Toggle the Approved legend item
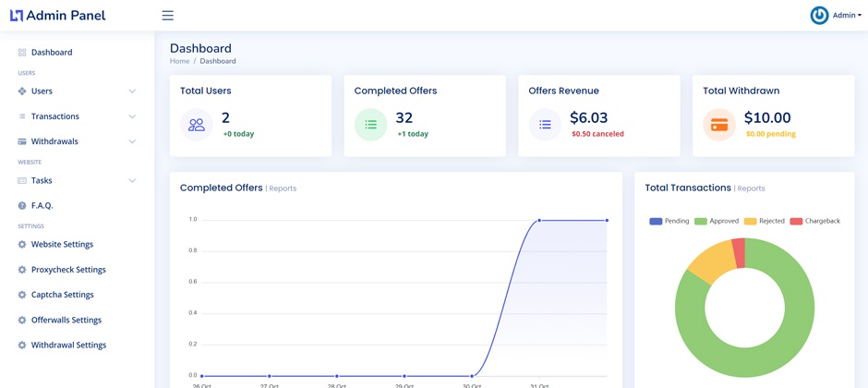Screen dimensions: 868x388 point(717,221)
